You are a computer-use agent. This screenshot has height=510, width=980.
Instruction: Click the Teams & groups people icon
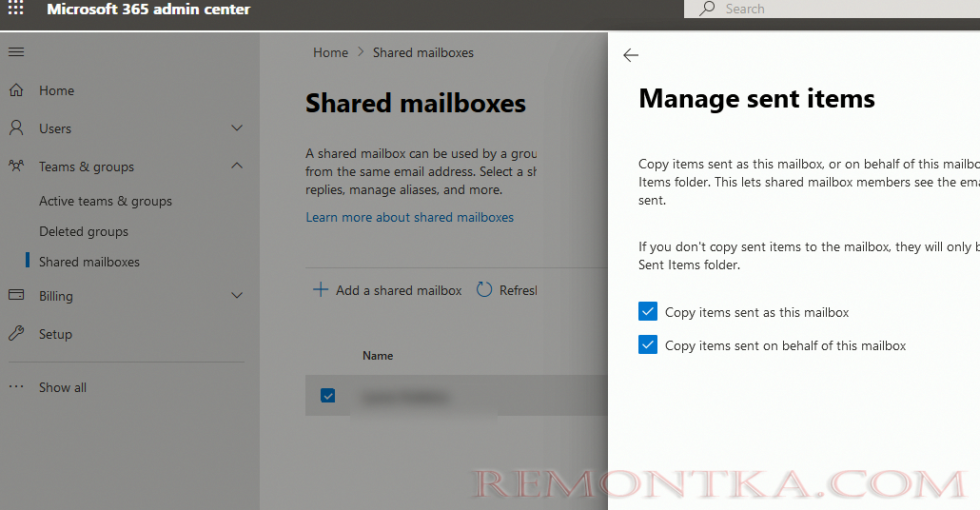pyautogui.click(x=16, y=167)
